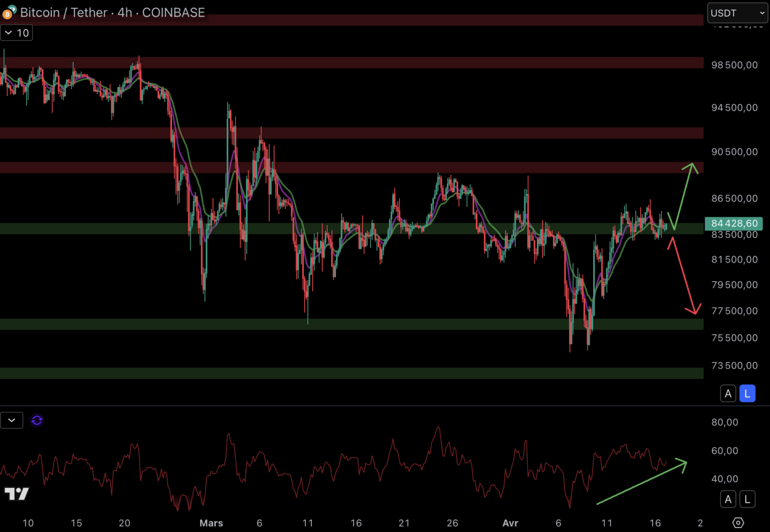The image size is (770, 532).
Task: Select the red downward arrow drawing
Action: 685,276
